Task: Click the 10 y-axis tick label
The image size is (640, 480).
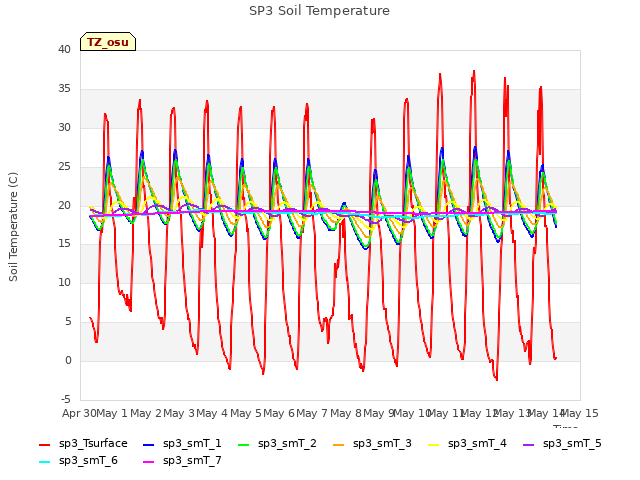Action: coord(64,282)
